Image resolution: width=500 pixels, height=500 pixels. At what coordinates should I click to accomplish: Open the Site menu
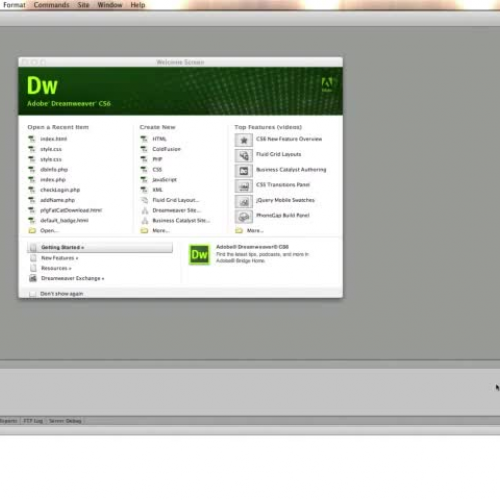[x=83, y=5]
